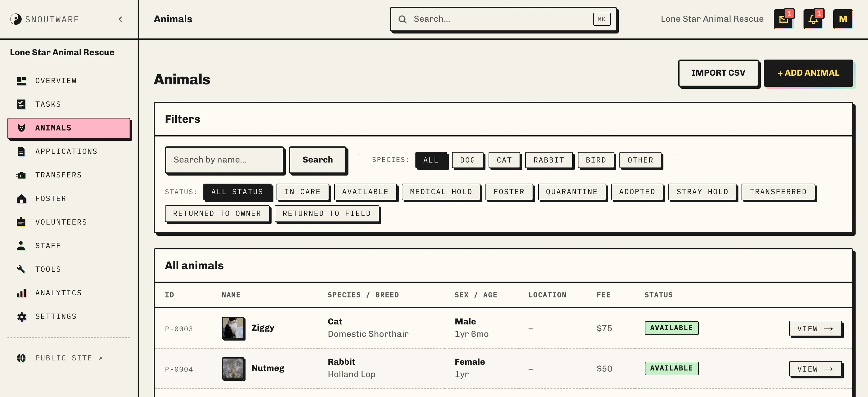Click the Settings gear icon

(x=22, y=316)
